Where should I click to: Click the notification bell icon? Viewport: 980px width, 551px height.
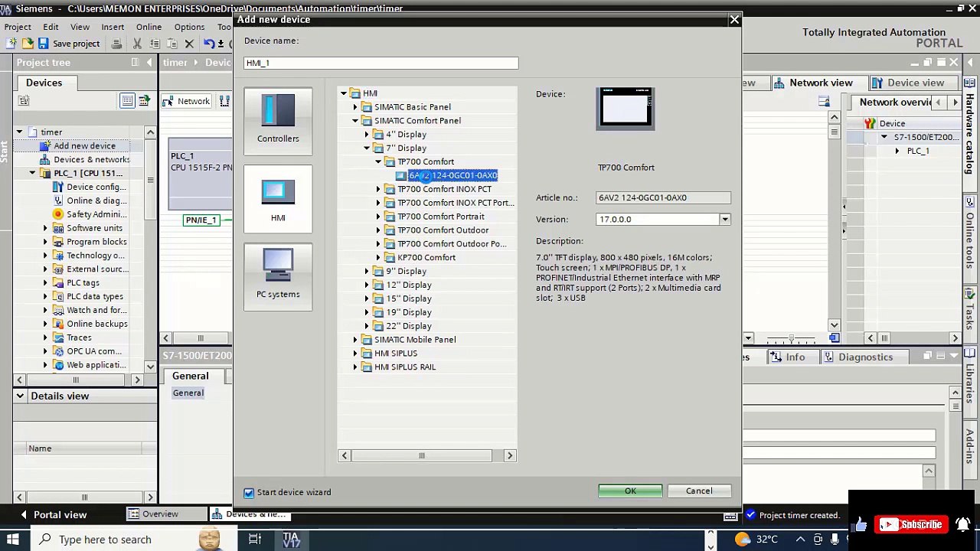click(962, 524)
